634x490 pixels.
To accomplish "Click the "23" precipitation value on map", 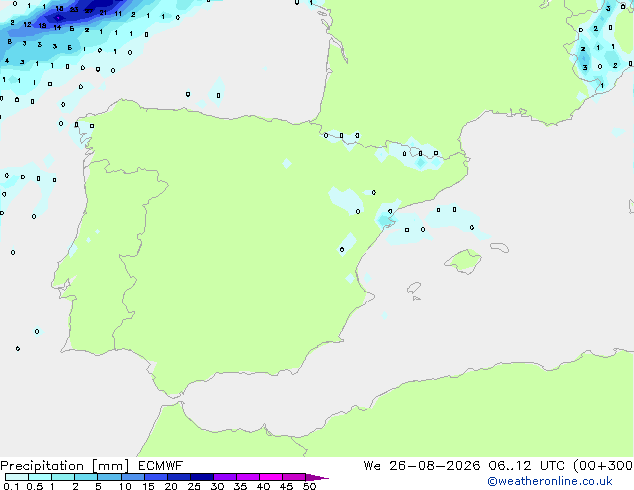I will click(x=74, y=9).
